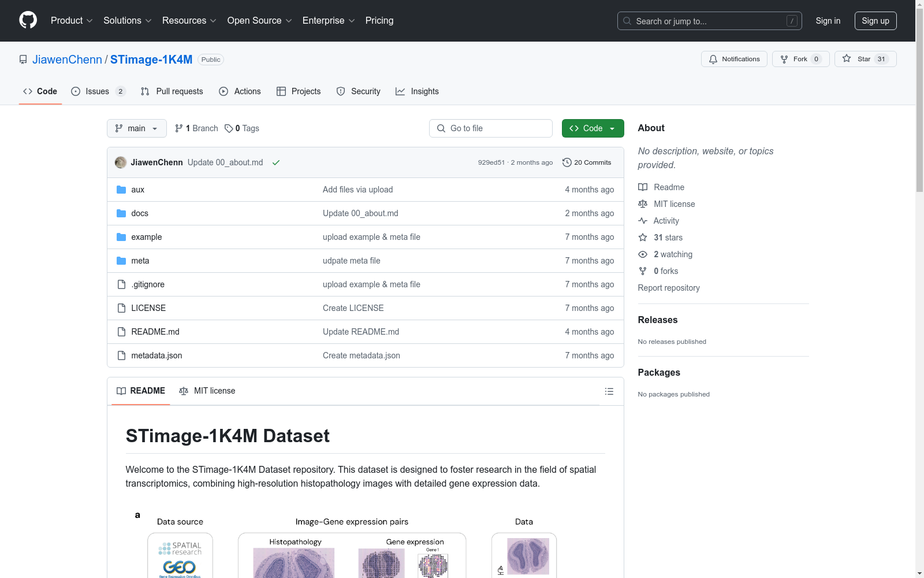The image size is (924, 578).
Task: Click the histopathology figure image in README
Action: click(x=294, y=562)
